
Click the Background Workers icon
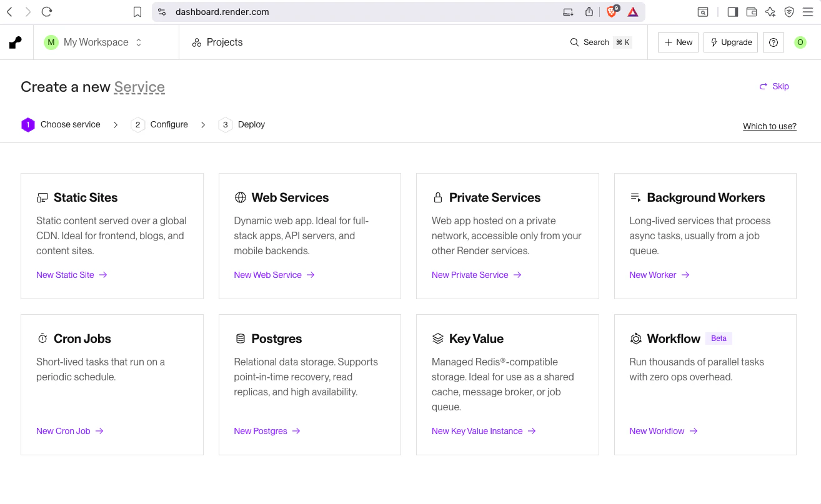point(635,198)
